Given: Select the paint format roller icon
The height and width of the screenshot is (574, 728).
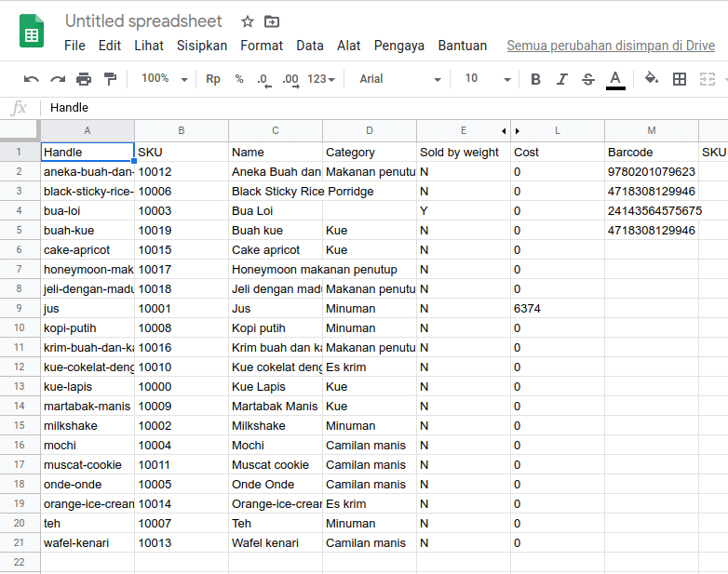Looking at the screenshot, I should tap(110, 79).
